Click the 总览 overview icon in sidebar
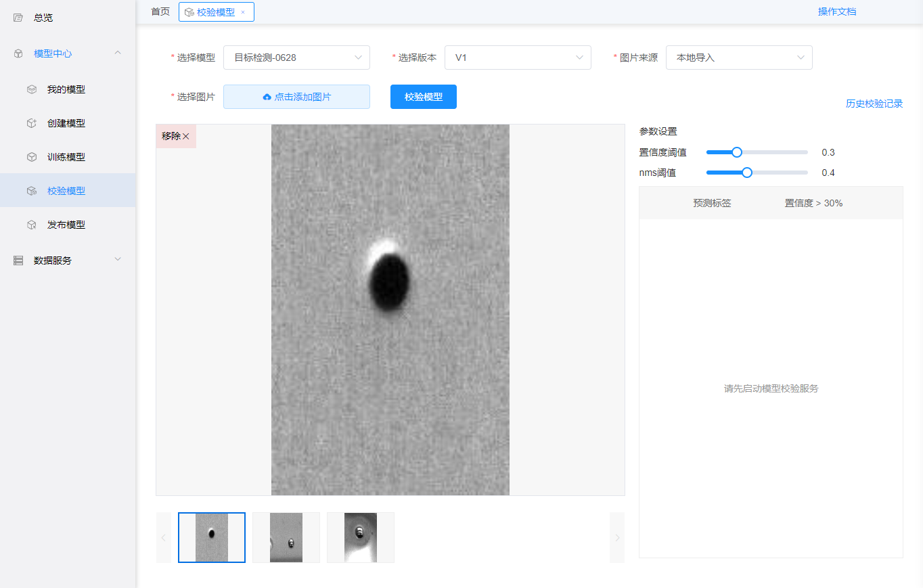The image size is (923, 588). click(18, 18)
